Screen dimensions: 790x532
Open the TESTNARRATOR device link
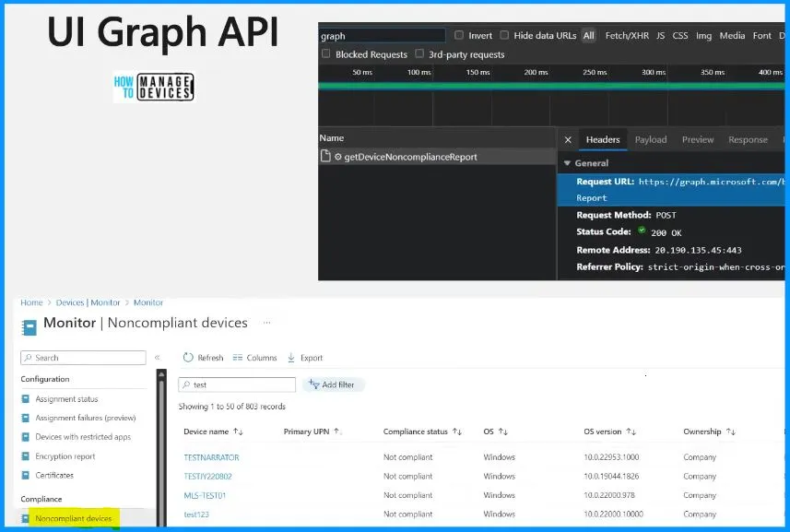point(211,457)
